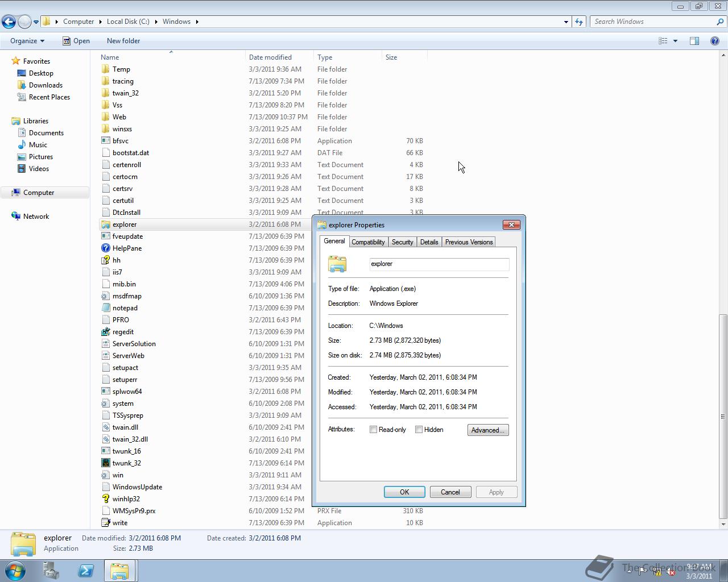Sort by Date modified column header
The image size is (728, 582).
tap(279, 57)
